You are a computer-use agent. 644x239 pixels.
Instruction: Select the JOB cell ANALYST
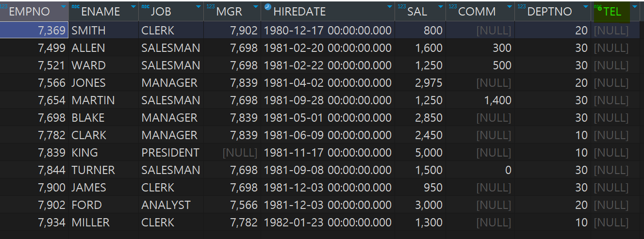(x=171, y=205)
